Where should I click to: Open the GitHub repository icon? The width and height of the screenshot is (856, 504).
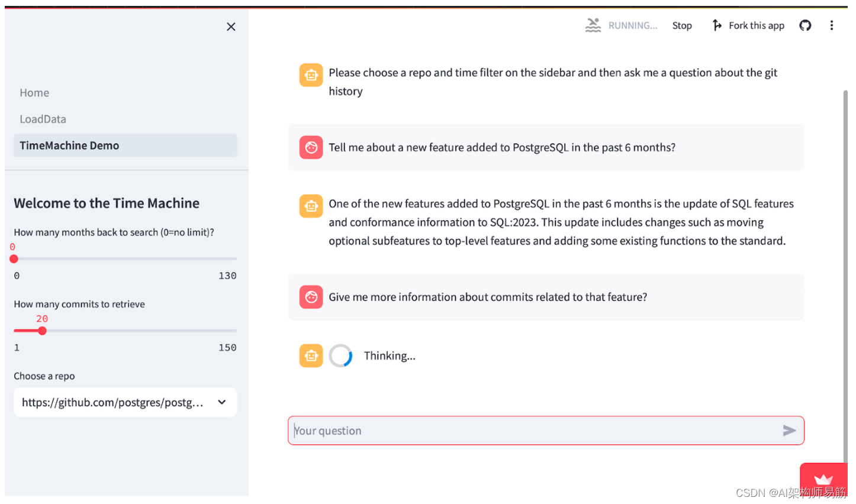tap(805, 25)
